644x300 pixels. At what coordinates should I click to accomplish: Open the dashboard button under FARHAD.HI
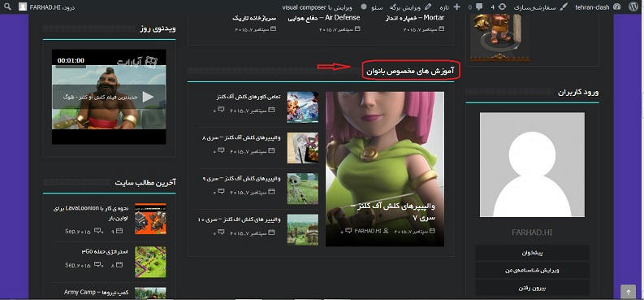click(532, 253)
